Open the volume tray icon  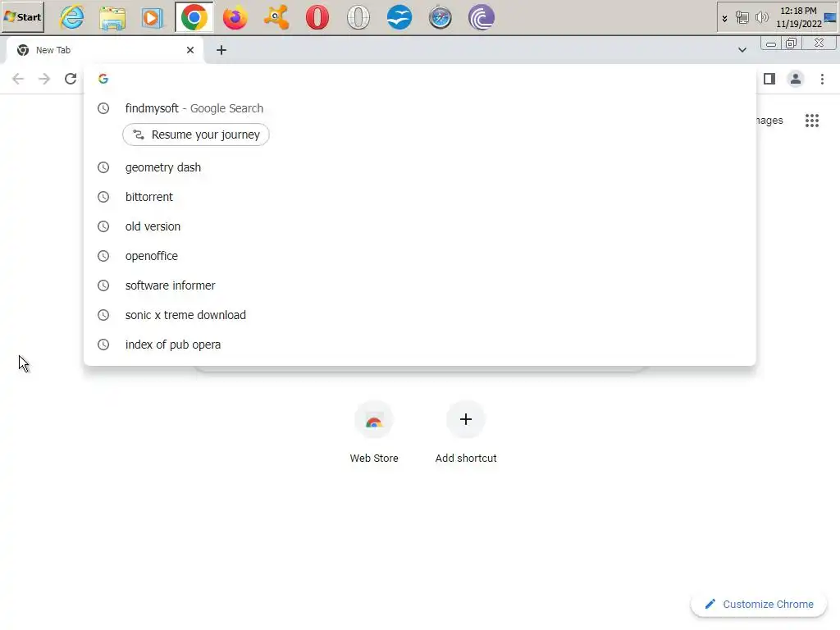click(x=760, y=18)
